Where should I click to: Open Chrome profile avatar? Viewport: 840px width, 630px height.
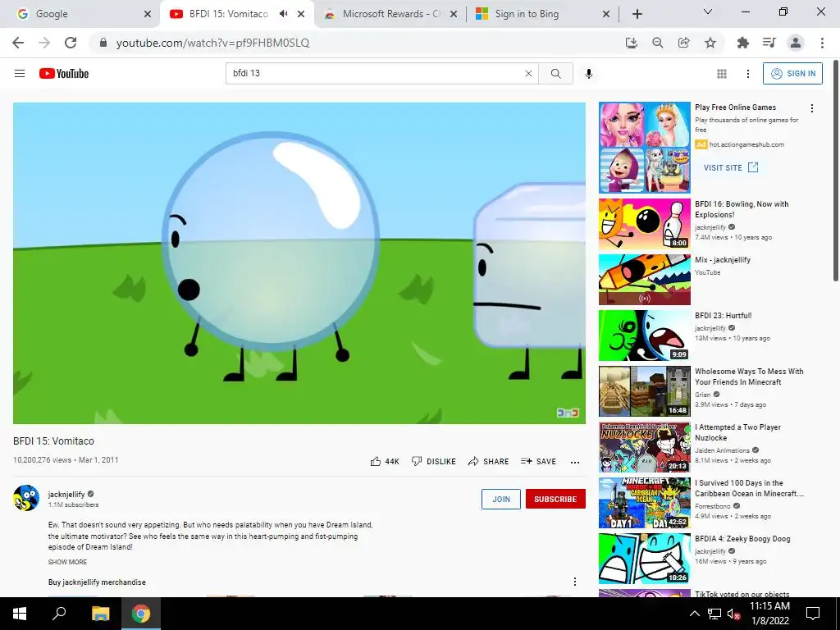click(796, 43)
